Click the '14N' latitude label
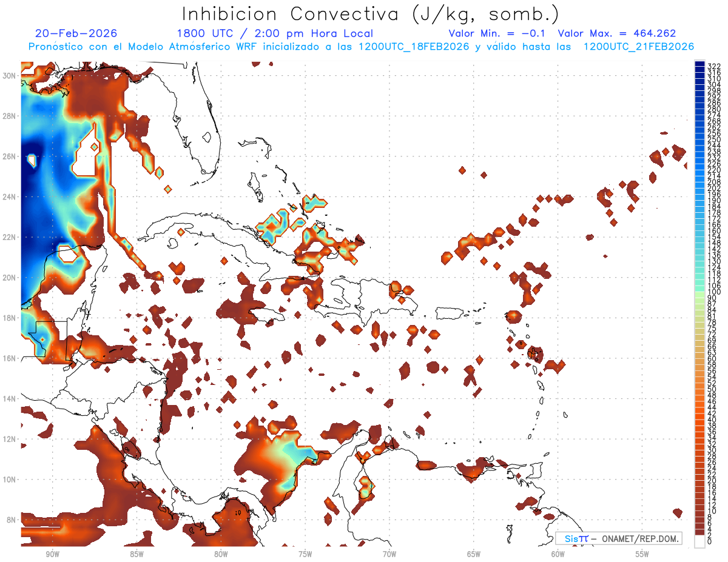The height and width of the screenshot is (562, 728). tap(9, 399)
